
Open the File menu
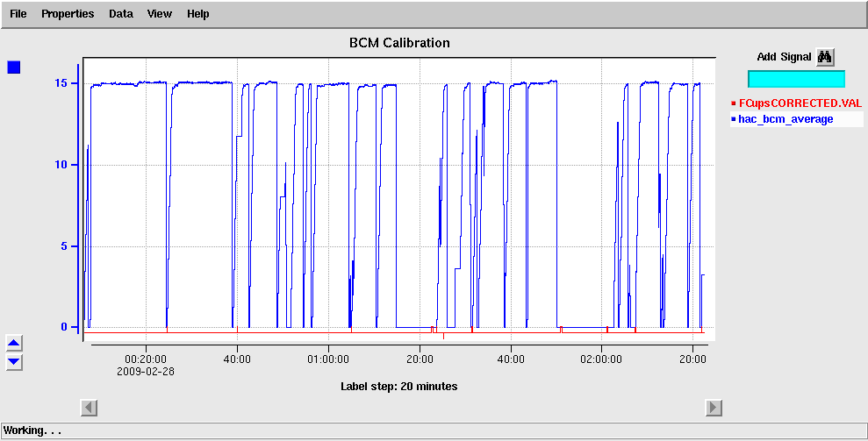[x=18, y=14]
